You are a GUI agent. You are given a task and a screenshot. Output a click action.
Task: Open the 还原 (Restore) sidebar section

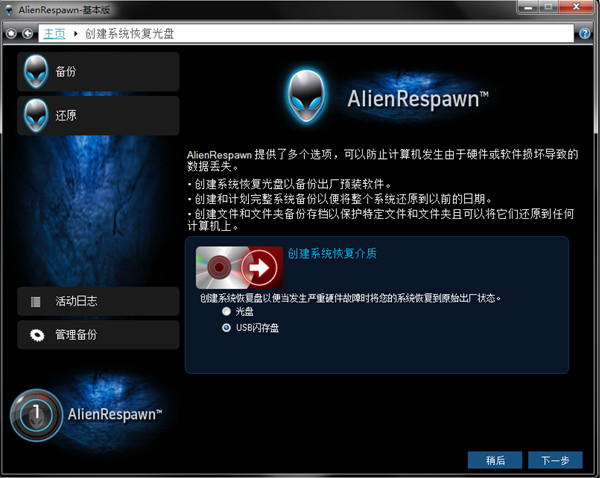(x=98, y=116)
